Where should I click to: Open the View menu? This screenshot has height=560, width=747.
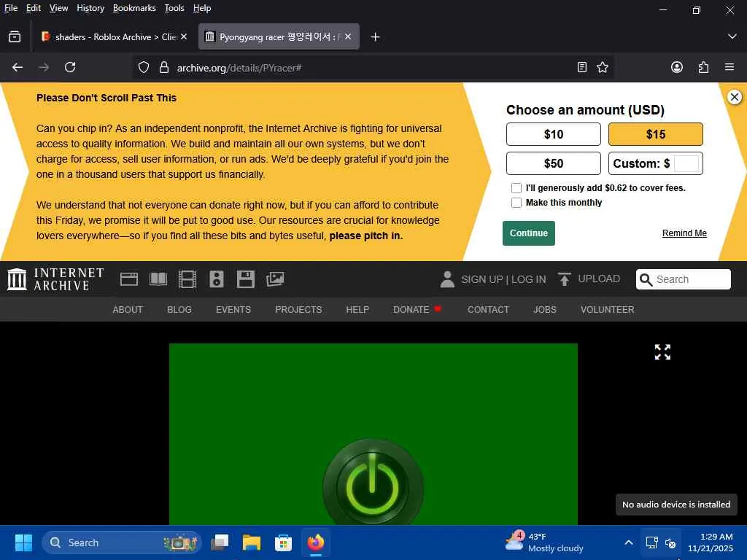pos(58,8)
